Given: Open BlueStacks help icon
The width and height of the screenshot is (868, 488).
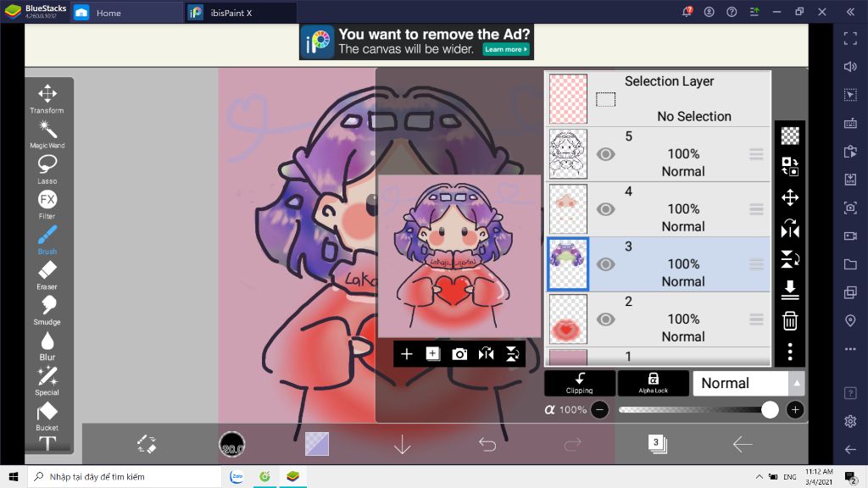Looking at the screenshot, I should point(732,12).
